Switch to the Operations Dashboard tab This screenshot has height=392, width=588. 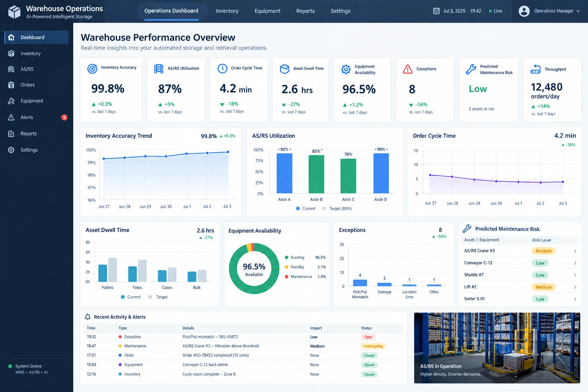pyautogui.click(x=171, y=11)
